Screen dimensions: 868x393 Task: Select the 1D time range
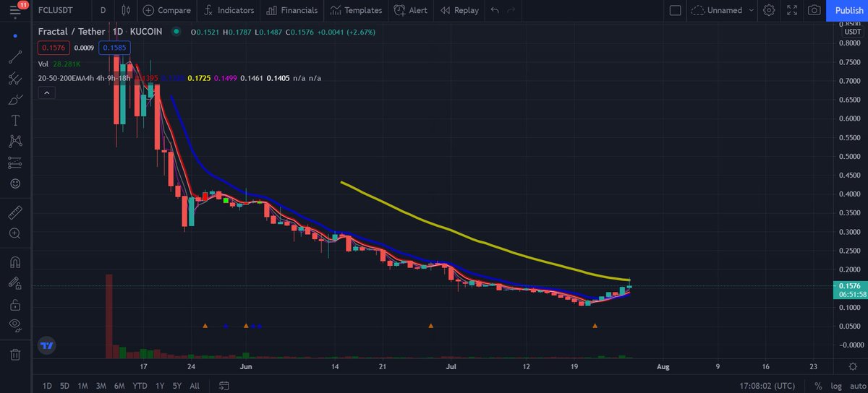coord(47,386)
